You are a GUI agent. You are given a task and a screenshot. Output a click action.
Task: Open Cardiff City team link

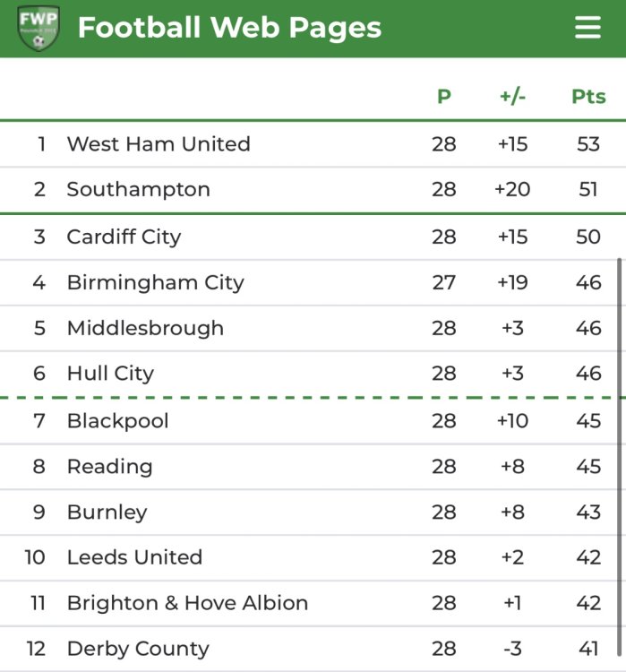[x=124, y=237]
